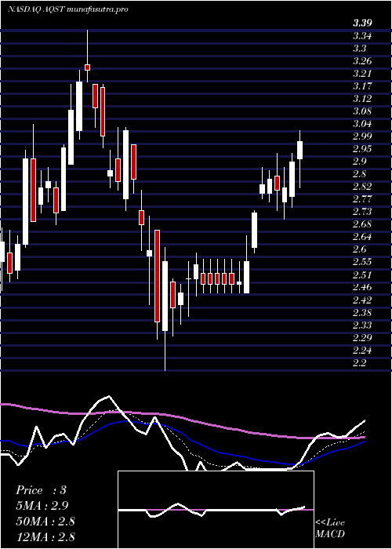Click the 2.29 price axis label
This screenshot has width=392, height=549.
pos(362,338)
